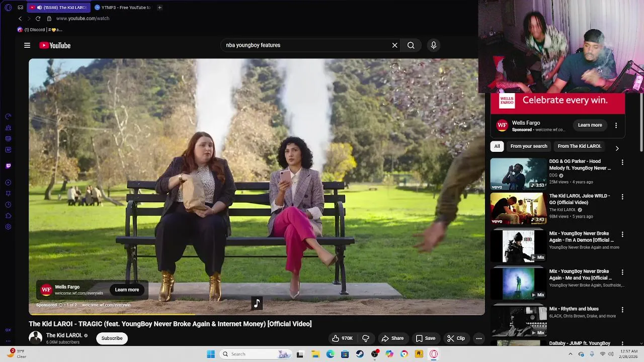Start voice search with the microphone
Screen dimensions: 644x362
[434, 45]
